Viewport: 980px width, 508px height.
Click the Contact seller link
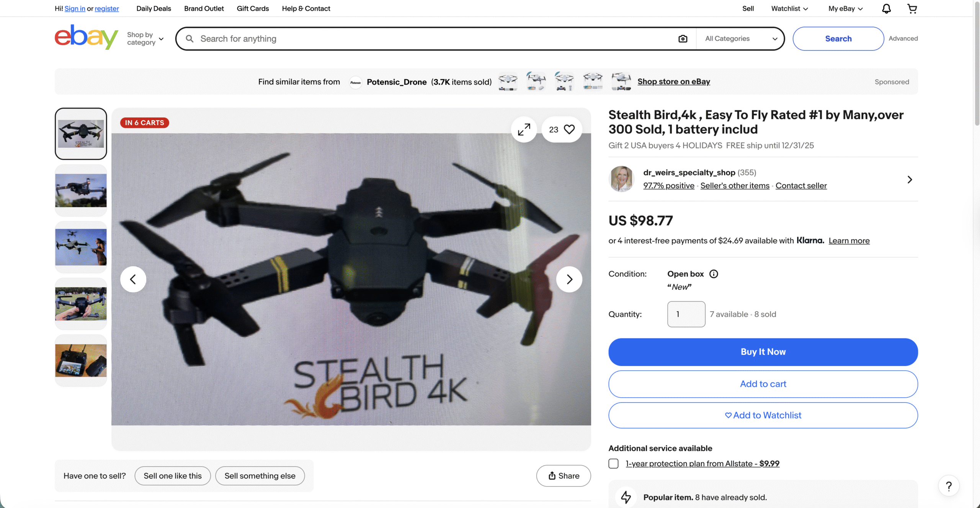pyautogui.click(x=801, y=186)
